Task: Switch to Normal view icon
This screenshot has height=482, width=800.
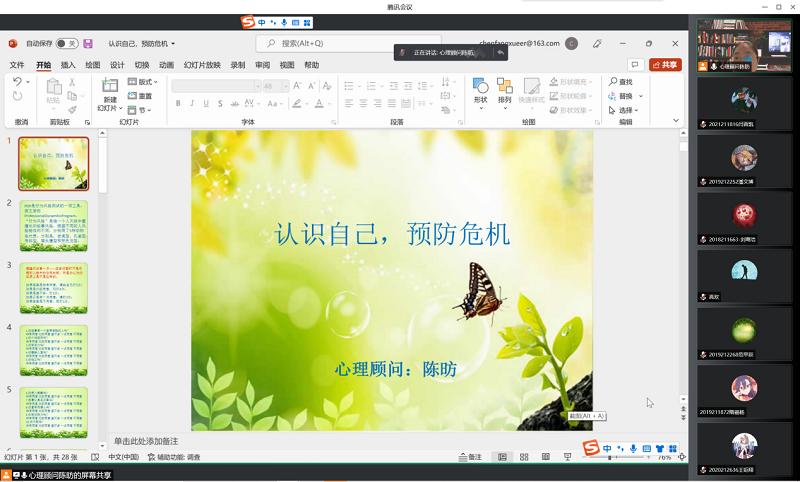Action: 502,457
